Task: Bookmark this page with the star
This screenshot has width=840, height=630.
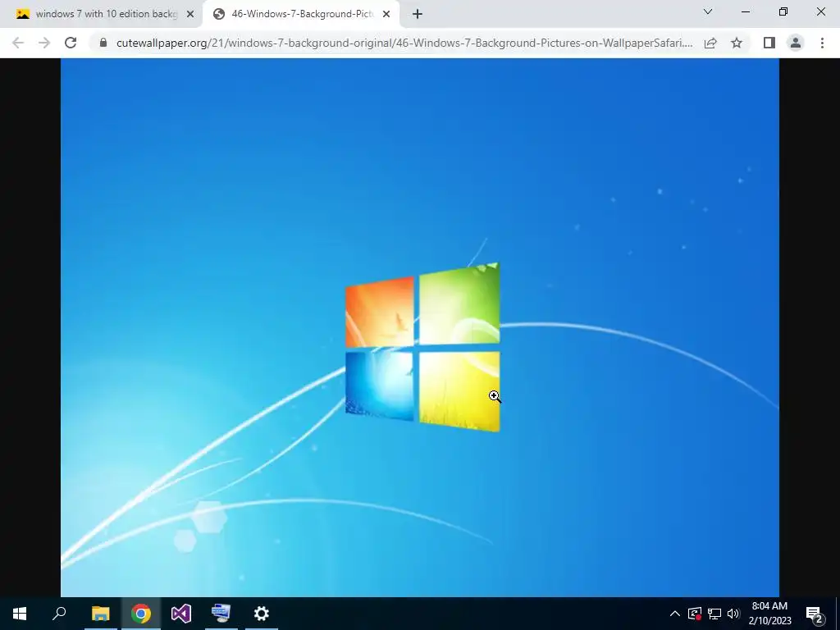Action: tap(737, 43)
